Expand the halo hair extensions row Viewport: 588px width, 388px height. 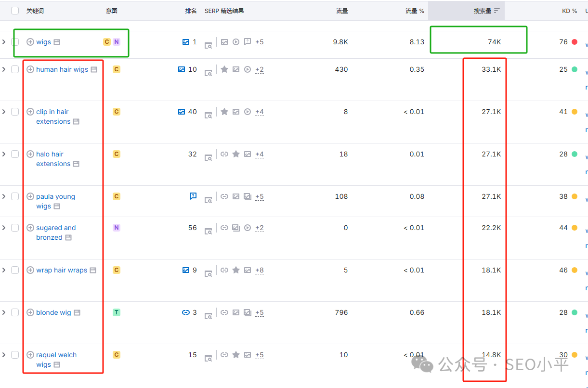[4, 154]
